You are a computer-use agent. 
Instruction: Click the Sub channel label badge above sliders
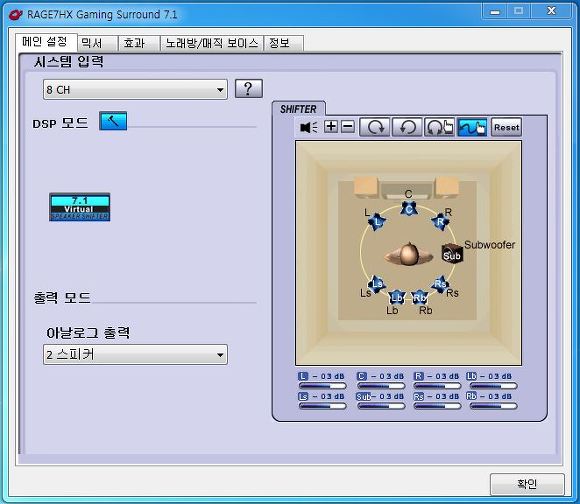[363, 396]
